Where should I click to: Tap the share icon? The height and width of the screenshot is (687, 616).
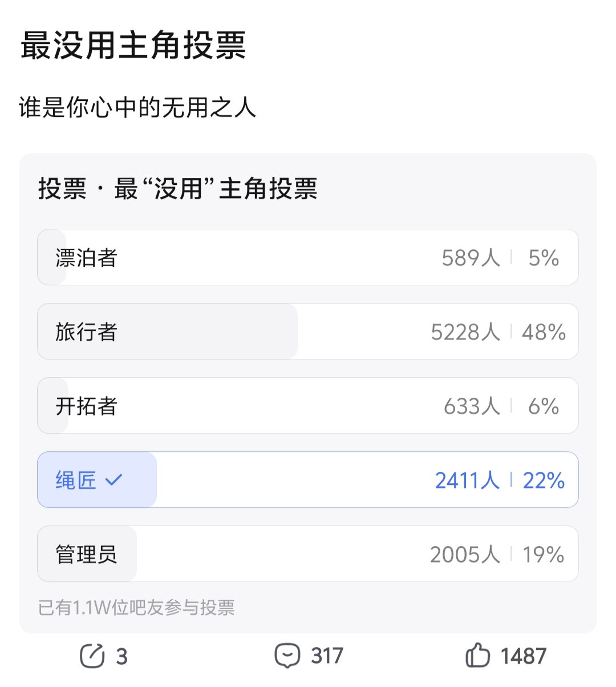point(92,656)
